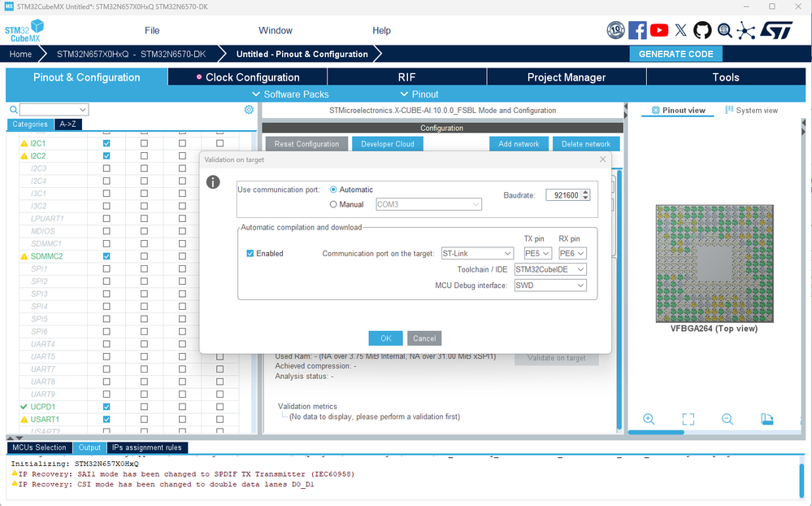Expand the Software Packs menu
This screenshot has height=506, width=812.
[x=290, y=94]
